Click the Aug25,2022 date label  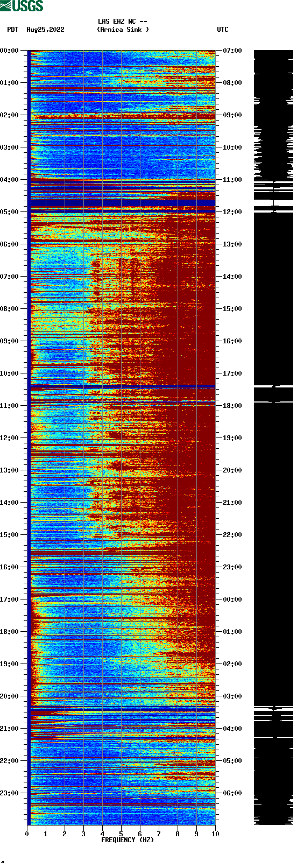[x=45, y=30]
